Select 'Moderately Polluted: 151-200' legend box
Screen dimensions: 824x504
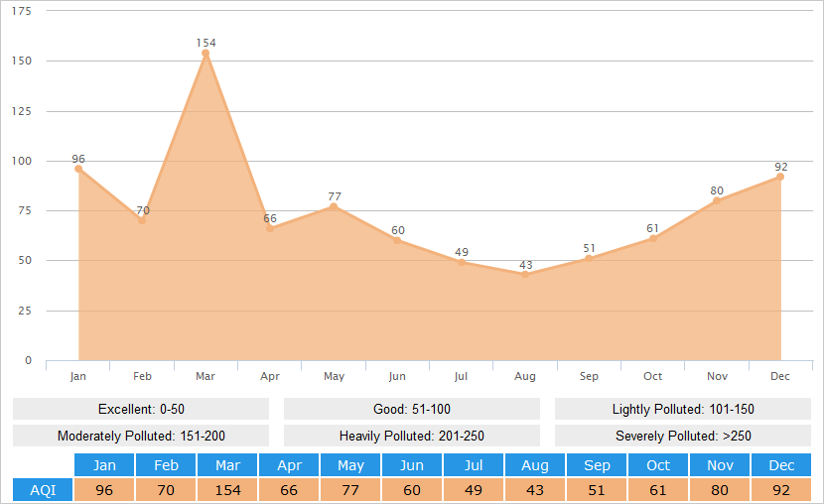click(x=141, y=436)
